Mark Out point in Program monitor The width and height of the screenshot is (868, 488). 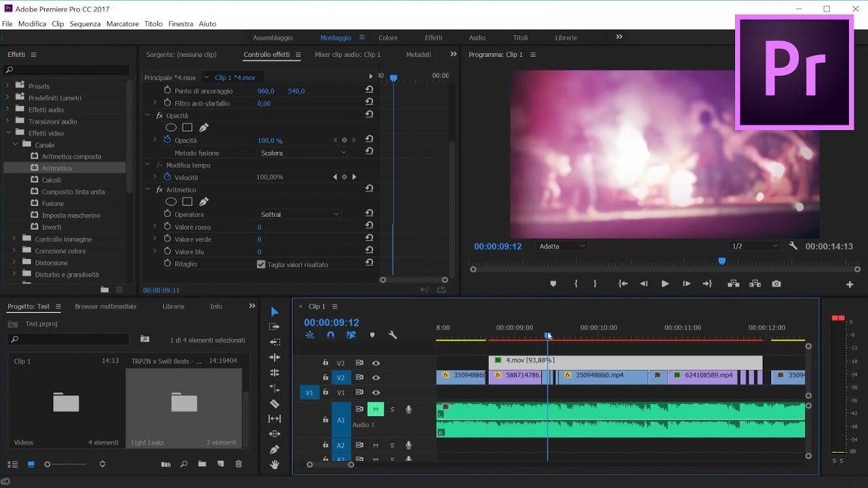click(595, 284)
